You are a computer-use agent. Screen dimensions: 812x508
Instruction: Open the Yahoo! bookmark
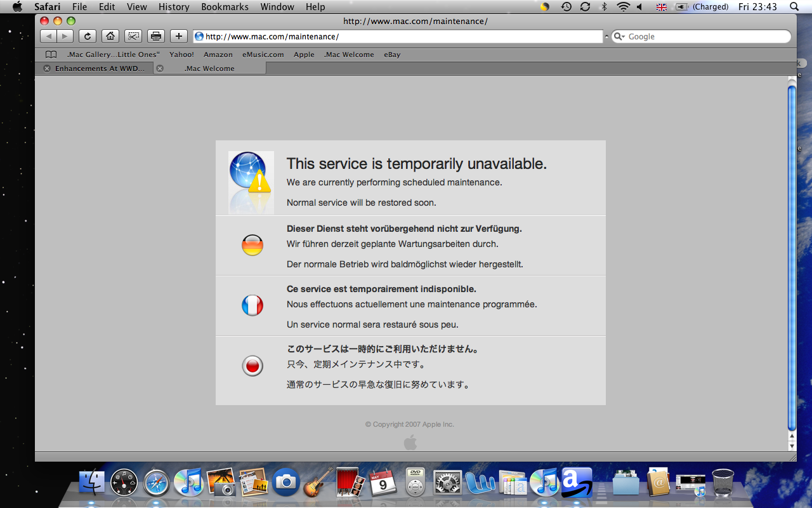tap(181, 55)
